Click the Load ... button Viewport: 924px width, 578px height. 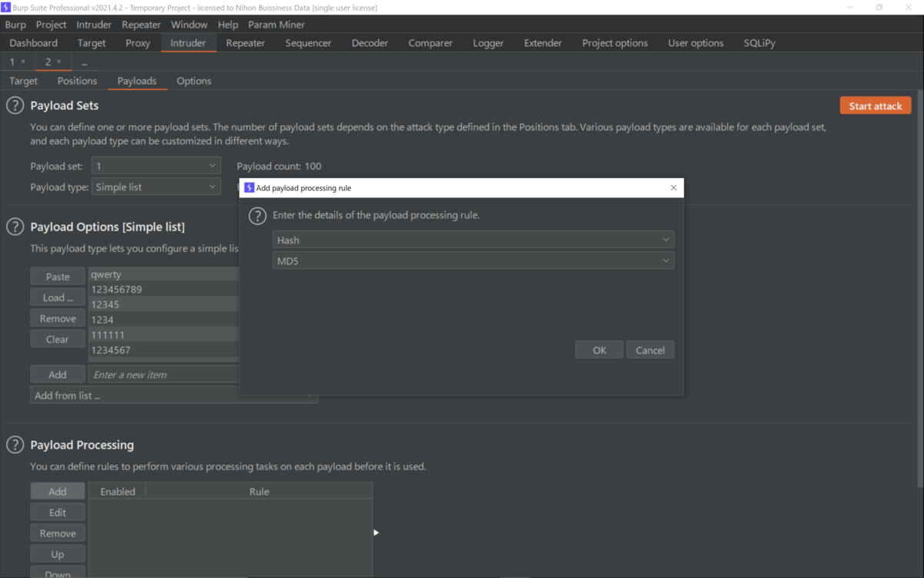tap(58, 297)
